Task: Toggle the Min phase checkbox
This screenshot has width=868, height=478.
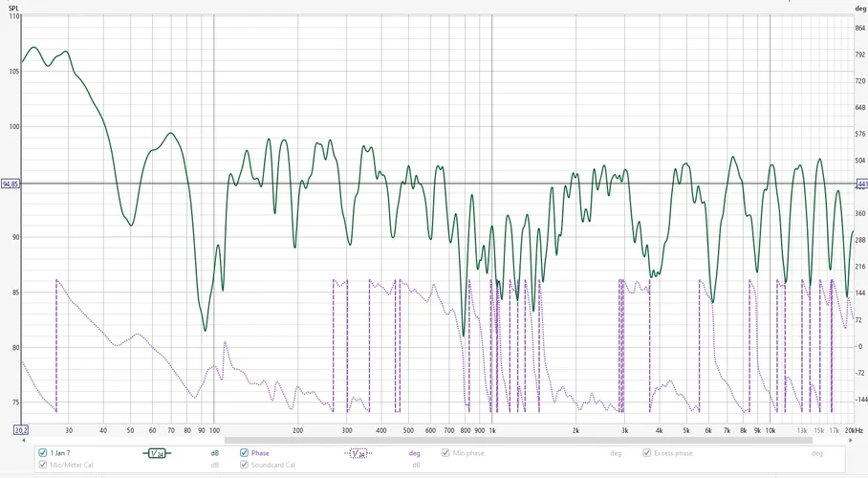Action: pos(445,452)
